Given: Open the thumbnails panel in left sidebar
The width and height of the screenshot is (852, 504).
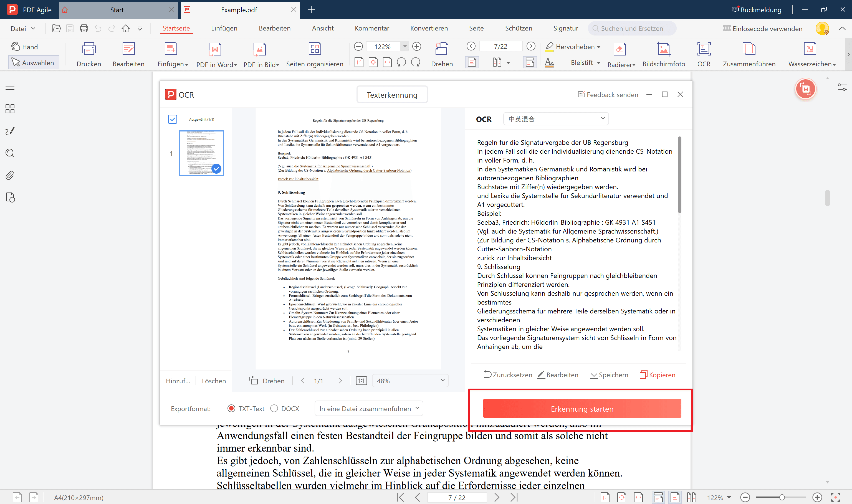Looking at the screenshot, I should tap(10, 109).
